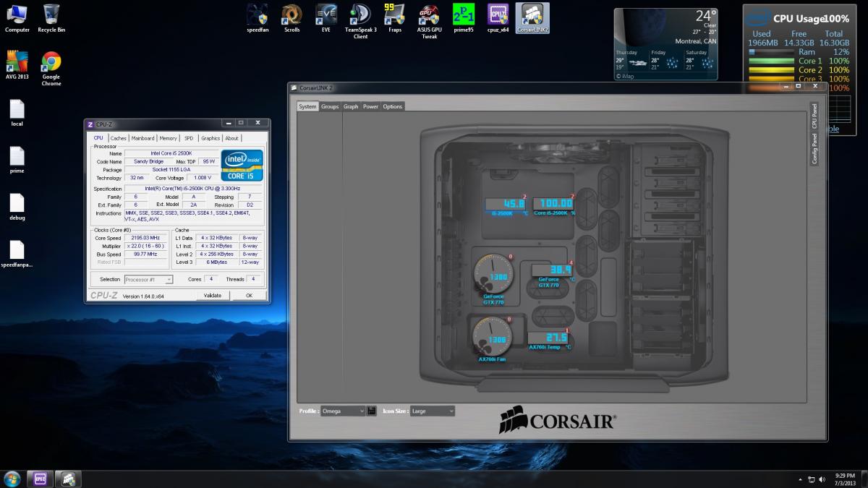This screenshot has width=868, height=488.
Task: Switch to the Caches tab in CPU-Z
Action: tap(118, 138)
